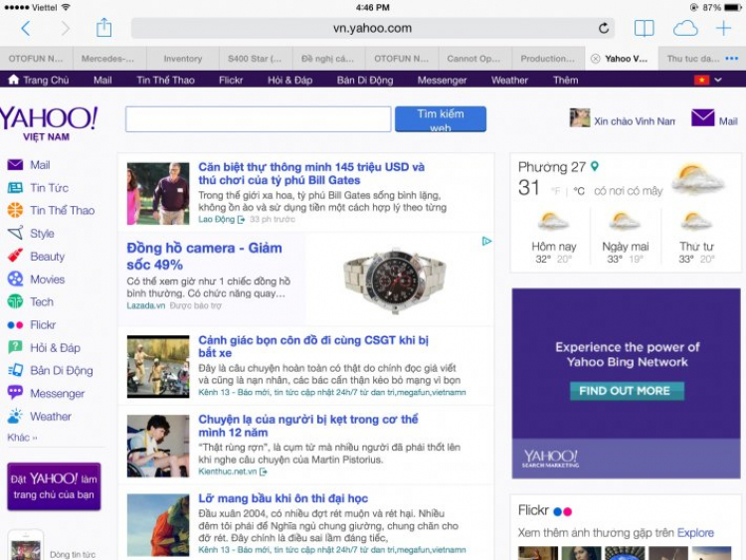Click the Tìm kiếm web button
The image size is (746, 560).
click(441, 119)
